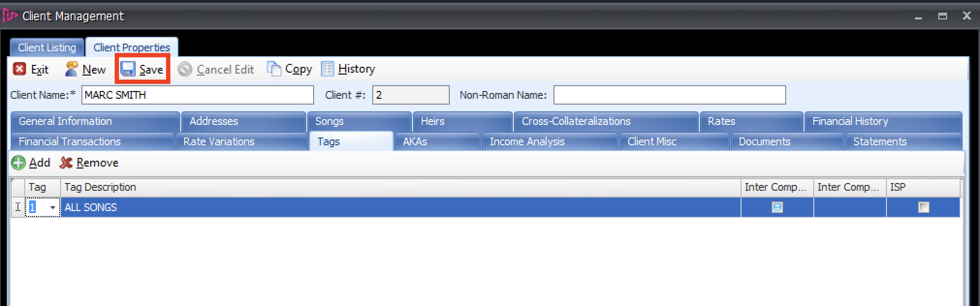Open History from the toolbar icon
Screen dimensions: 980x306
pos(328,69)
